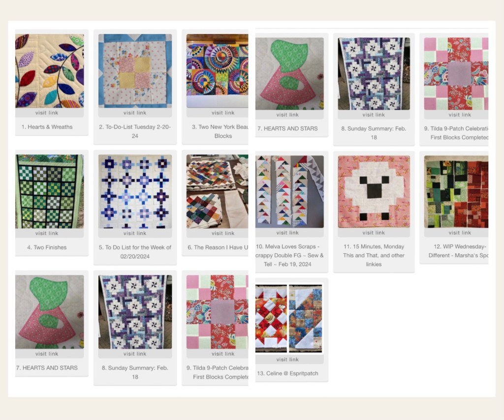Open the flying geese strips thumbnail

point(289,192)
